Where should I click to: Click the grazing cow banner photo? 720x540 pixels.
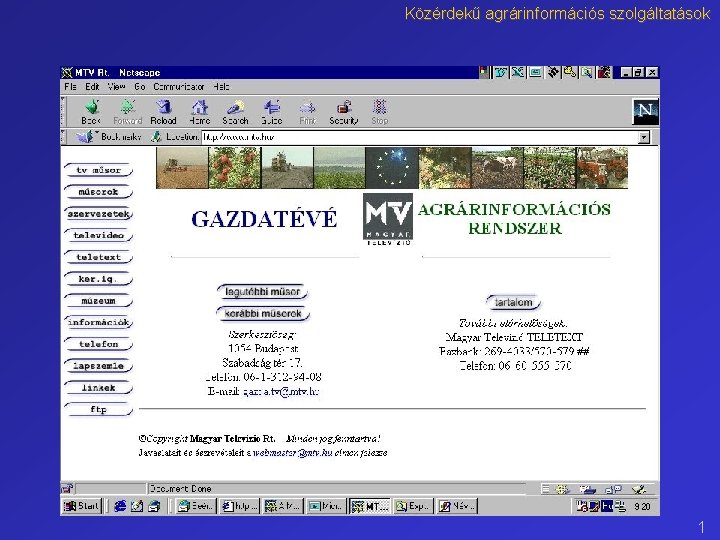pyautogui.click(x=497, y=168)
